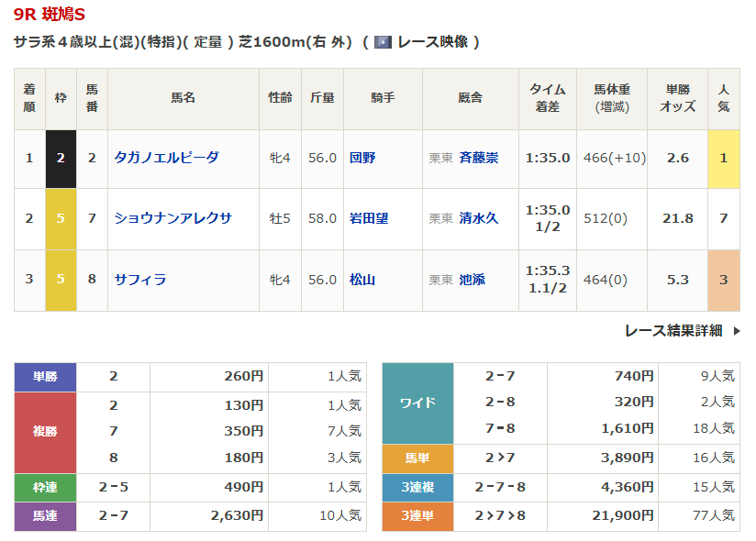Open the レース映像 race video link
This screenshot has height=541, width=756.
click(x=432, y=42)
